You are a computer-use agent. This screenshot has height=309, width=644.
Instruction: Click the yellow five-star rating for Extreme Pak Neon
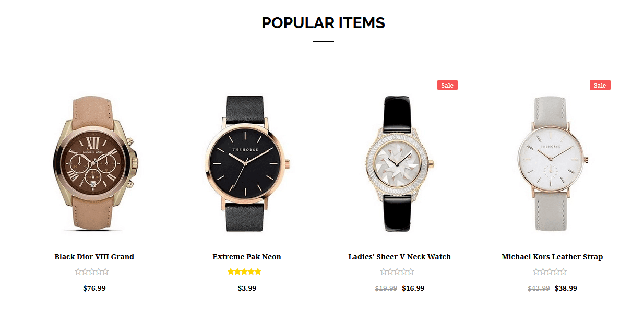click(244, 271)
